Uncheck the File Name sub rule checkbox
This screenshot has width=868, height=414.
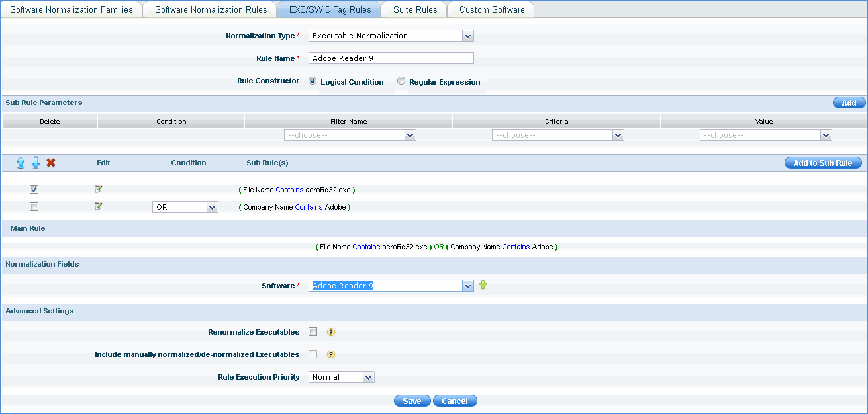[x=34, y=190]
